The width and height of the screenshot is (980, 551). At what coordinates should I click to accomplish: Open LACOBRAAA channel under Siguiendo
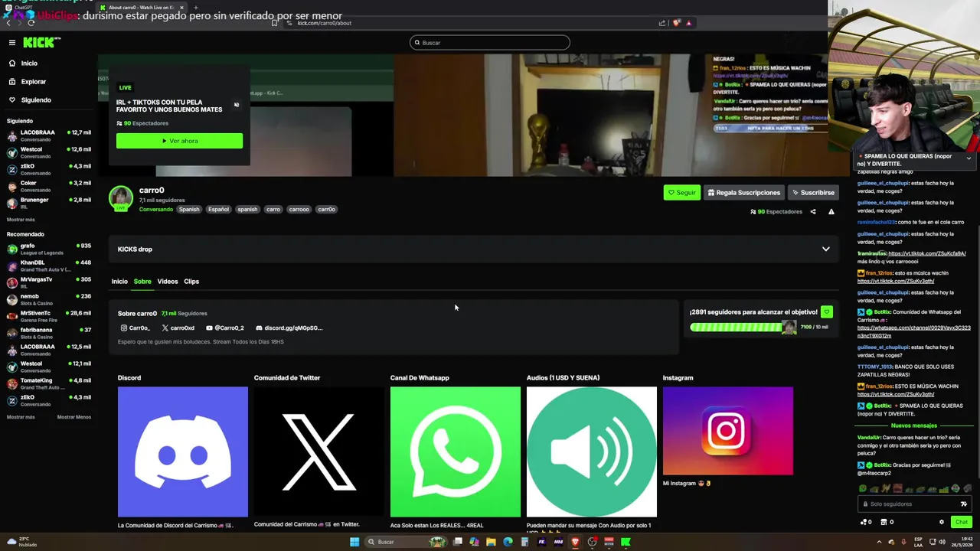point(48,135)
